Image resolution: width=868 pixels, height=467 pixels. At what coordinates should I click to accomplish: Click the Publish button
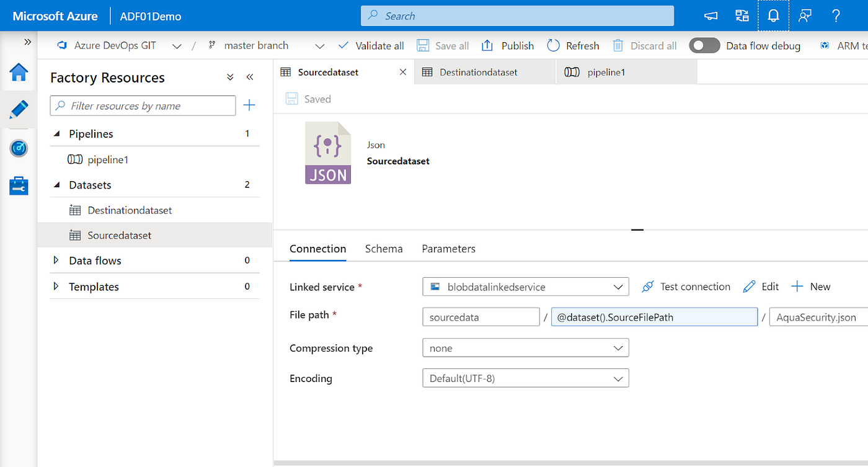click(508, 45)
